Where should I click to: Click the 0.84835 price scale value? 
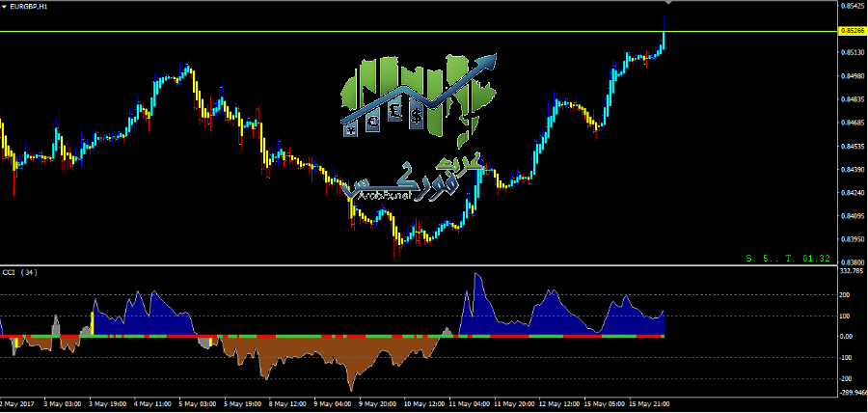(854, 99)
